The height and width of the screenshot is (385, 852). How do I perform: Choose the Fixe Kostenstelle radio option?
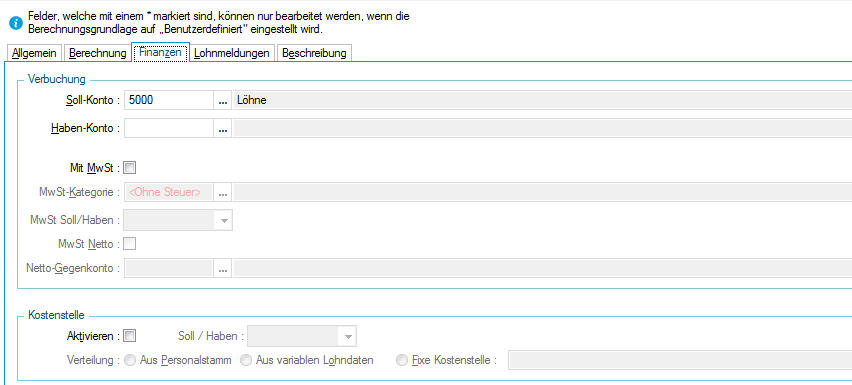click(403, 360)
